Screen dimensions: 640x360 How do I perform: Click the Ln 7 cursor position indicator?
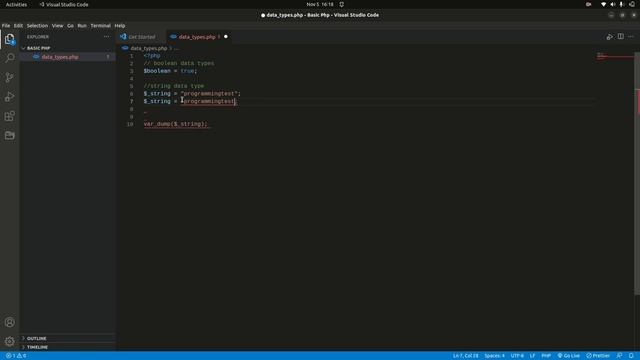point(465,356)
